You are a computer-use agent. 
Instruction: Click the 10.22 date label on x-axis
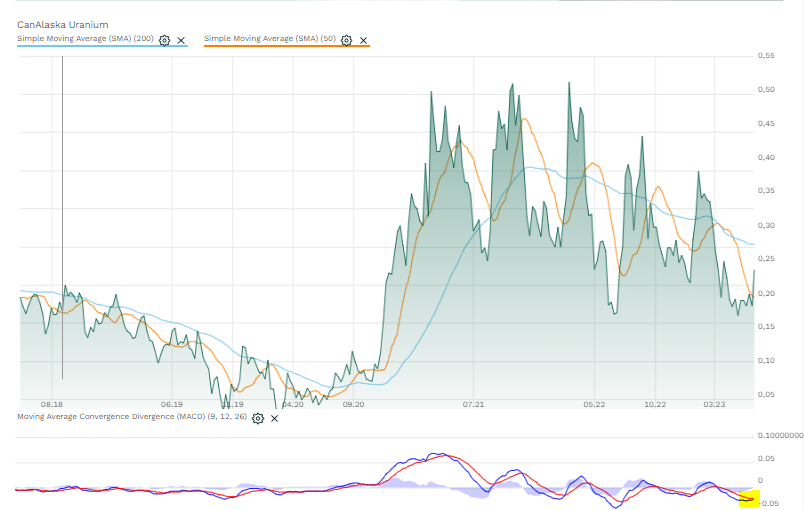tap(655, 405)
